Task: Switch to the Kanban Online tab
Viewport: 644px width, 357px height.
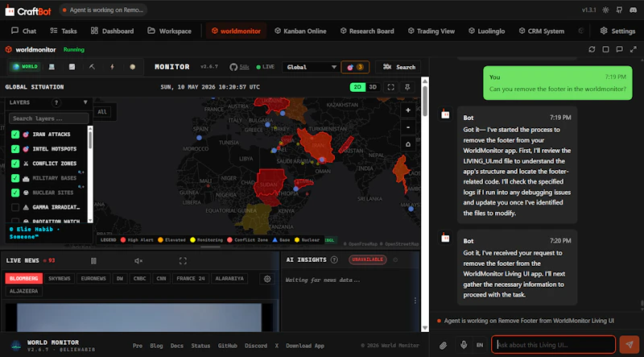Action: (300, 31)
